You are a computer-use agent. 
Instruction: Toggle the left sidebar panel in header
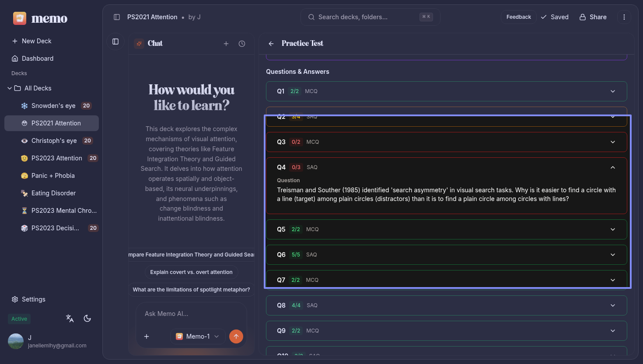[117, 17]
